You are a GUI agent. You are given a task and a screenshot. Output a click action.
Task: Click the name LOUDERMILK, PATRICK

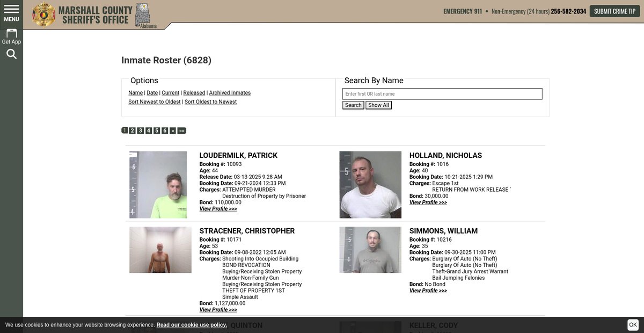238,156
